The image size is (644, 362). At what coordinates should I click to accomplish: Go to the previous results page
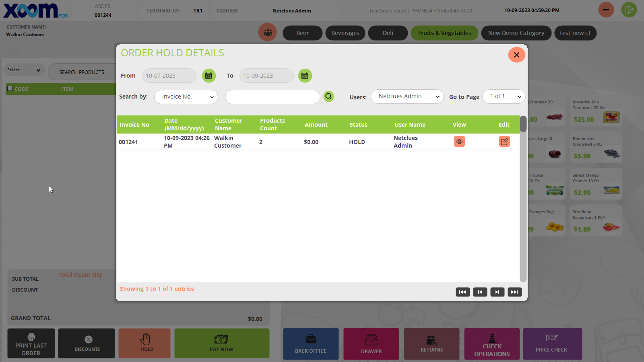coord(480,292)
